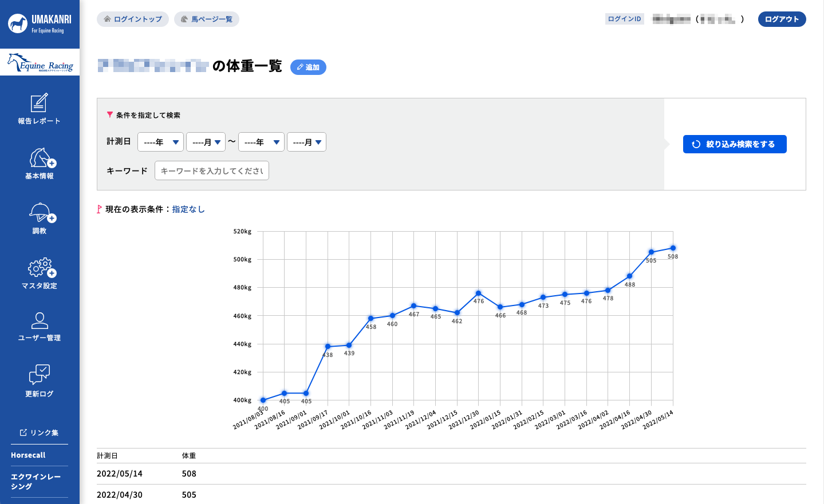Navigate to ログイントップ breadcrumb
The image size is (824, 504).
click(133, 19)
